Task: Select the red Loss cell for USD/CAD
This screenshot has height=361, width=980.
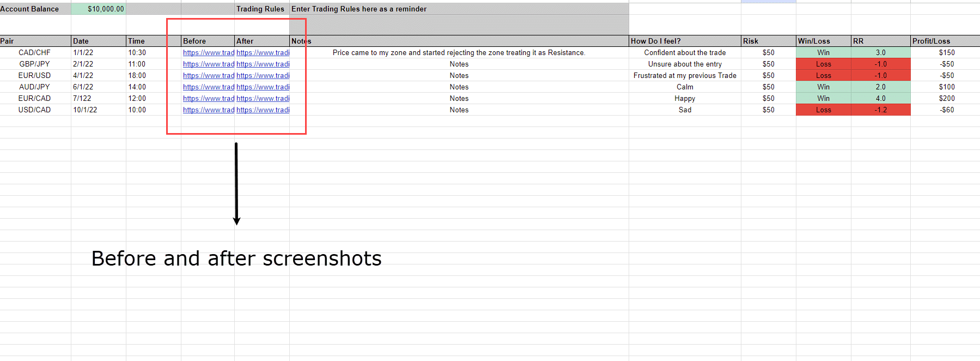Action: pyautogui.click(x=824, y=110)
